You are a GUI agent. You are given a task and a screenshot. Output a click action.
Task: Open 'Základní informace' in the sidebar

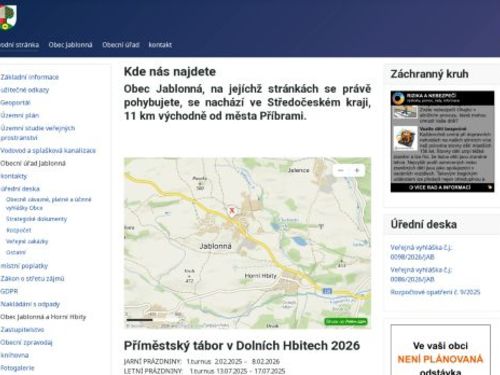[x=29, y=77]
